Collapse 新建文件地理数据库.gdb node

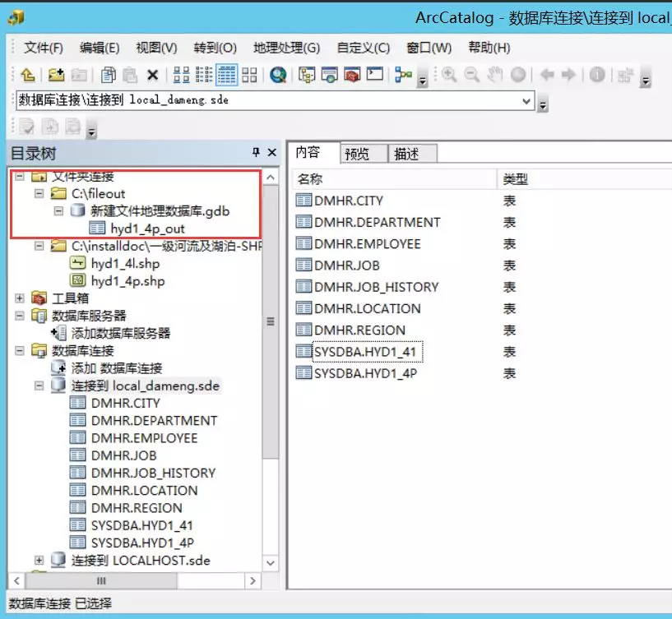tap(58, 210)
